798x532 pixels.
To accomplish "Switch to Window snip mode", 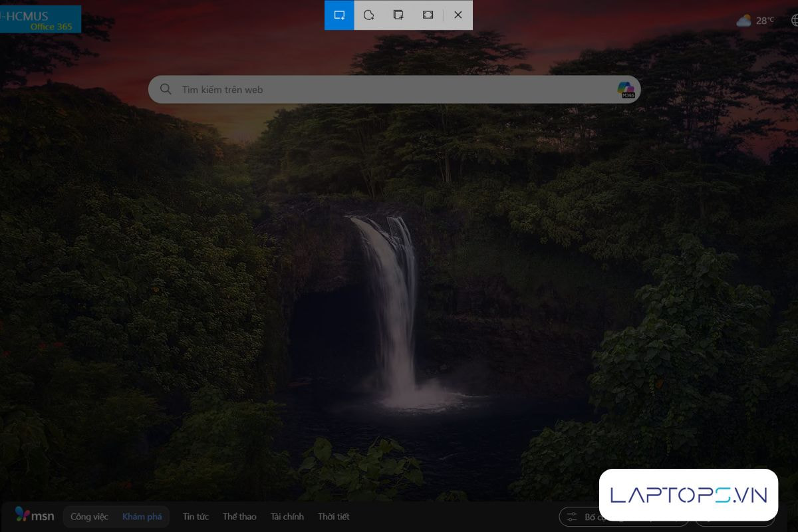I will tap(398, 15).
